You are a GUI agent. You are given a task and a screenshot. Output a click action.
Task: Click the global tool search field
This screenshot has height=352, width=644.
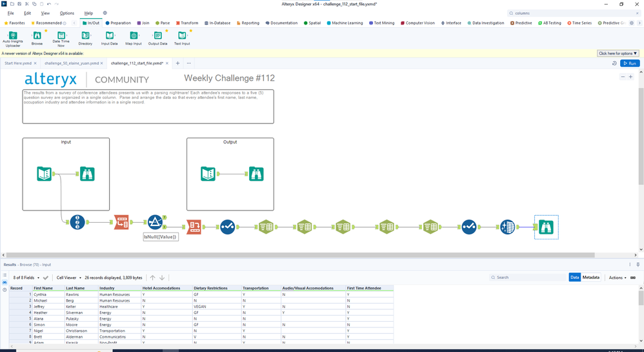coord(574,13)
